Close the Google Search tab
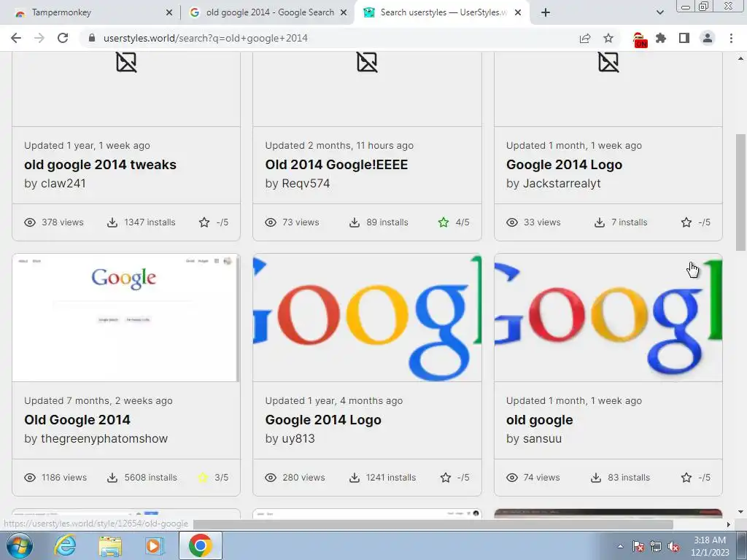 [344, 12]
